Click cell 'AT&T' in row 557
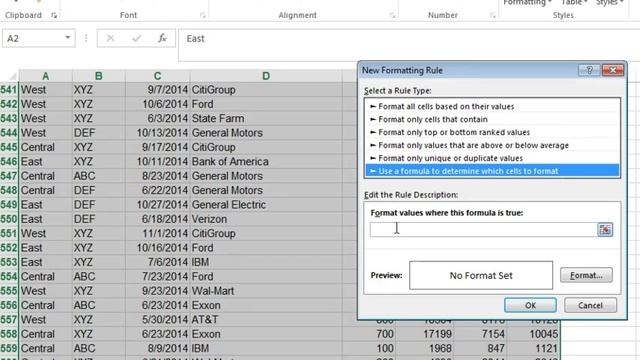640x360 pixels. pos(266,320)
